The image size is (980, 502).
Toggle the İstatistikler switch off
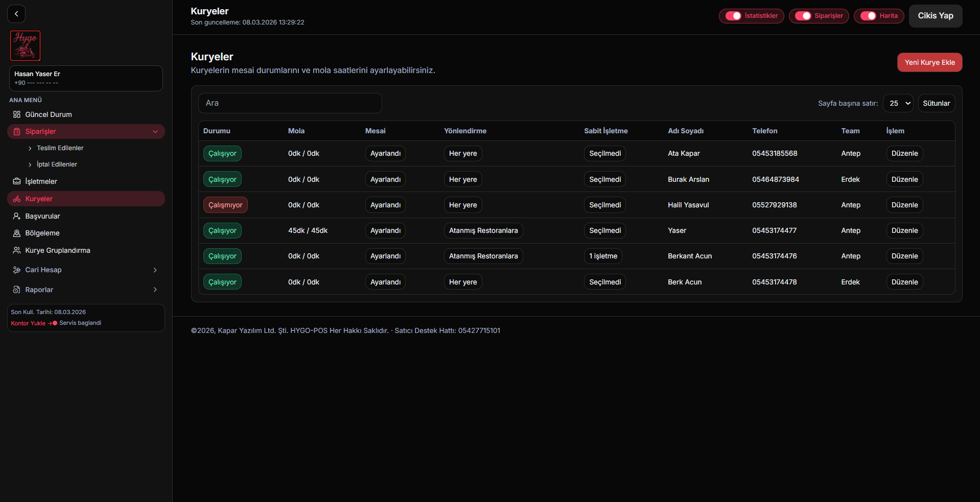pos(733,16)
